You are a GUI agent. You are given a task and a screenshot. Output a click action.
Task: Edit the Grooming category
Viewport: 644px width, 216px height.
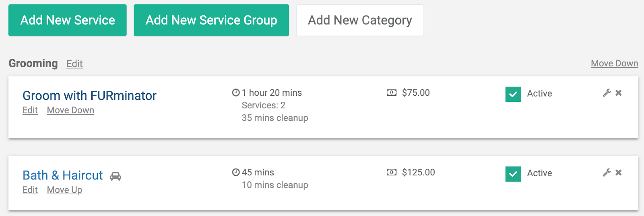pyautogui.click(x=74, y=64)
